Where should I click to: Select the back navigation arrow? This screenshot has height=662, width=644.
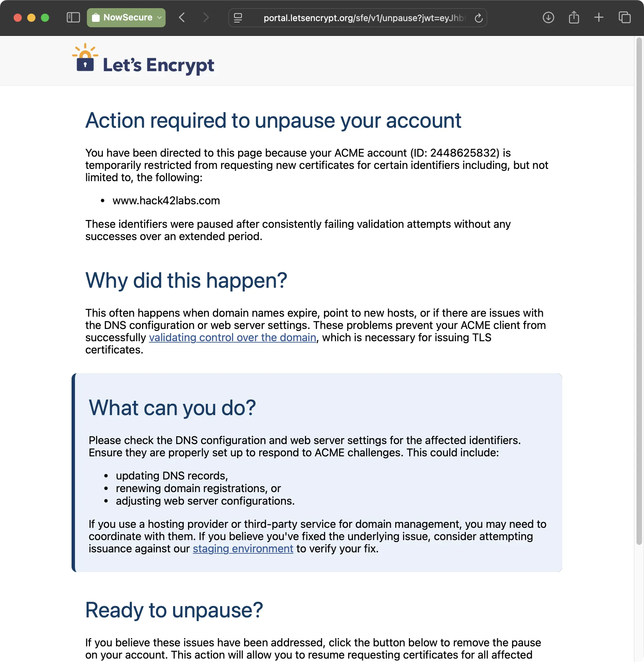(x=182, y=18)
